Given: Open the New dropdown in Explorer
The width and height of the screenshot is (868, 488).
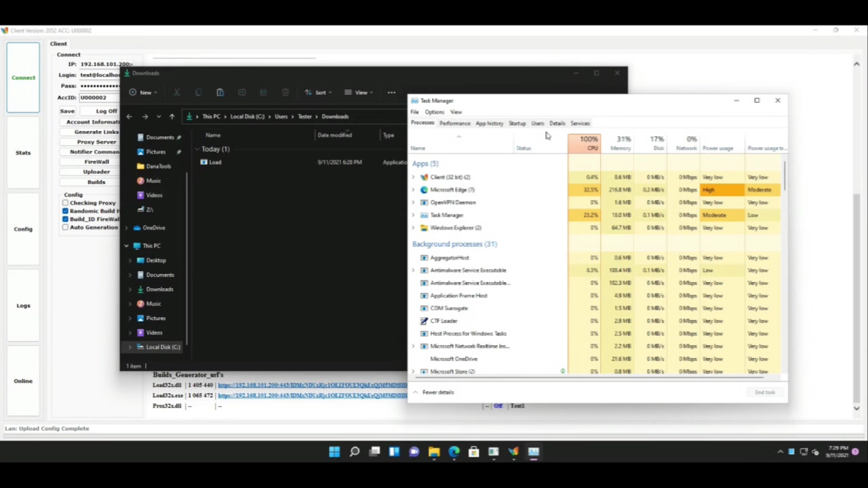Looking at the screenshot, I should click(143, 92).
